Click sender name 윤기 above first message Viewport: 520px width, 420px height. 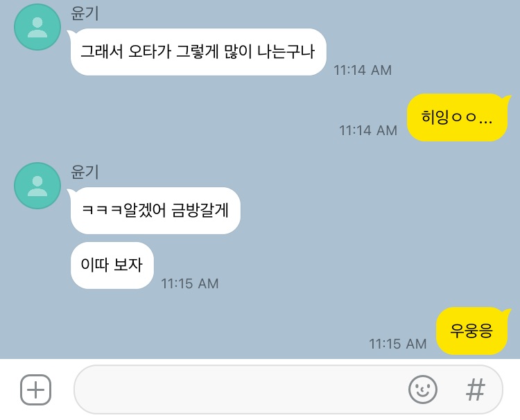(x=85, y=14)
